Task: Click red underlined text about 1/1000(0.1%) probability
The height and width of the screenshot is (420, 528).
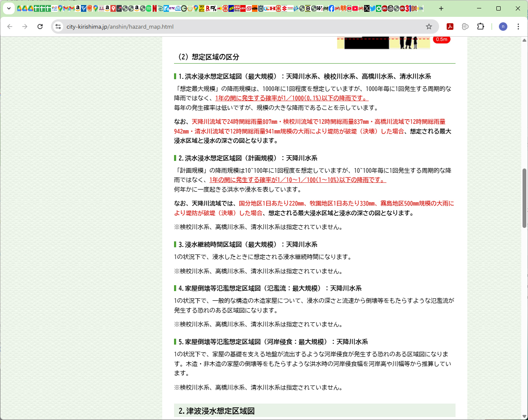Action: pyautogui.click(x=292, y=98)
